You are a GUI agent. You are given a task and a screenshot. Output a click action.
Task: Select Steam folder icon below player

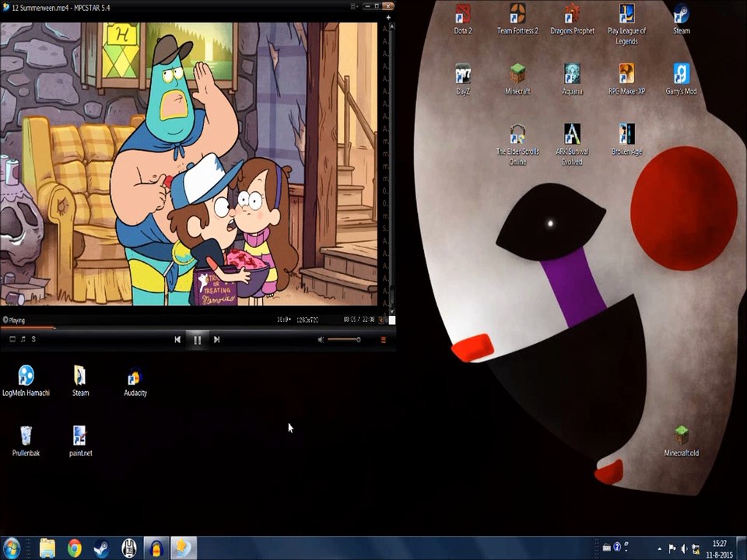pyautogui.click(x=80, y=381)
